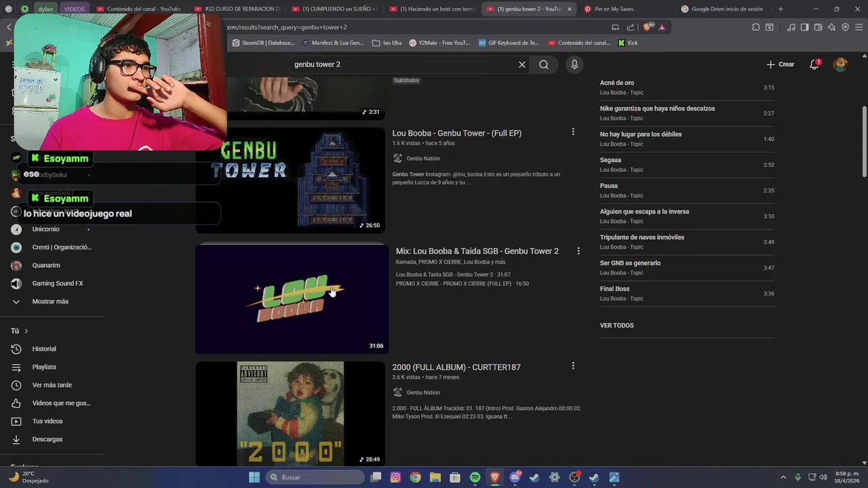Click Brave Shields lion icon in address bar
The height and width of the screenshot is (488, 868).
(647, 27)
